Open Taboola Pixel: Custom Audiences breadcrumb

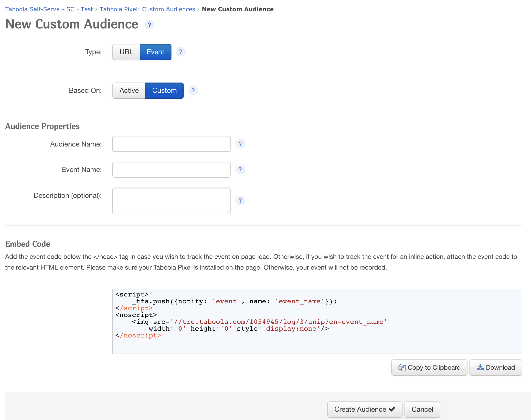[x=147, y=9]
